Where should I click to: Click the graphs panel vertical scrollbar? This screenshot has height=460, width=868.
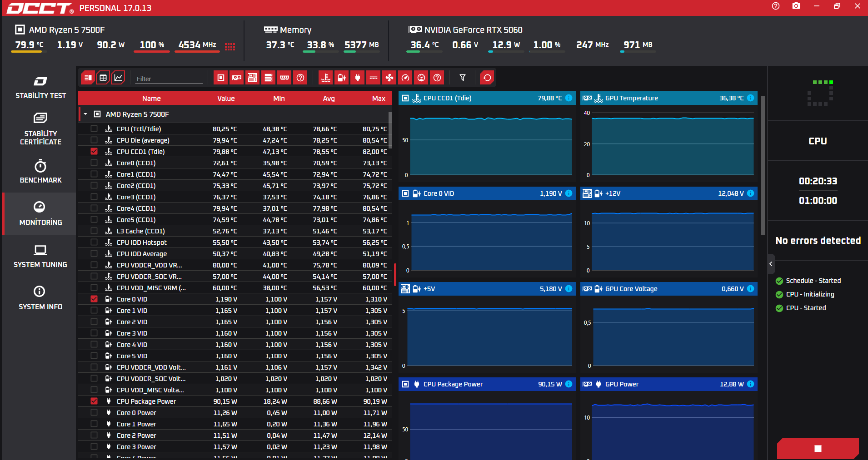[x=763, y=166]
